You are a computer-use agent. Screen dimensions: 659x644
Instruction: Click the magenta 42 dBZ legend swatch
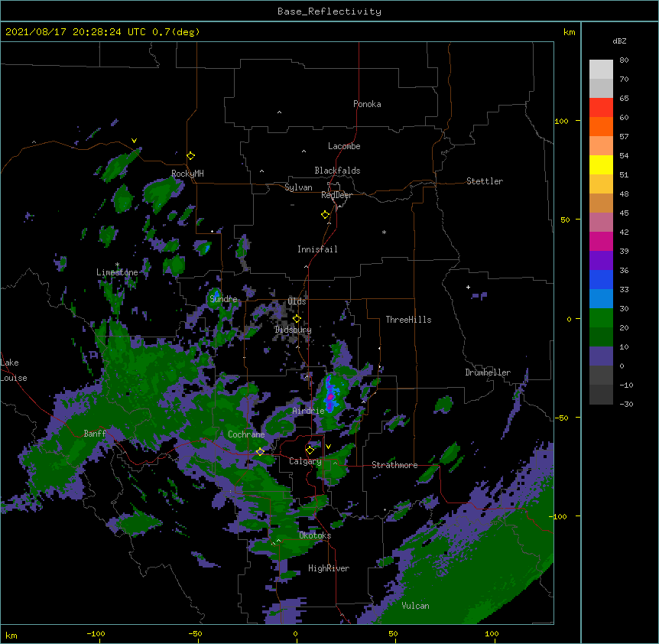tap(601, 241)
